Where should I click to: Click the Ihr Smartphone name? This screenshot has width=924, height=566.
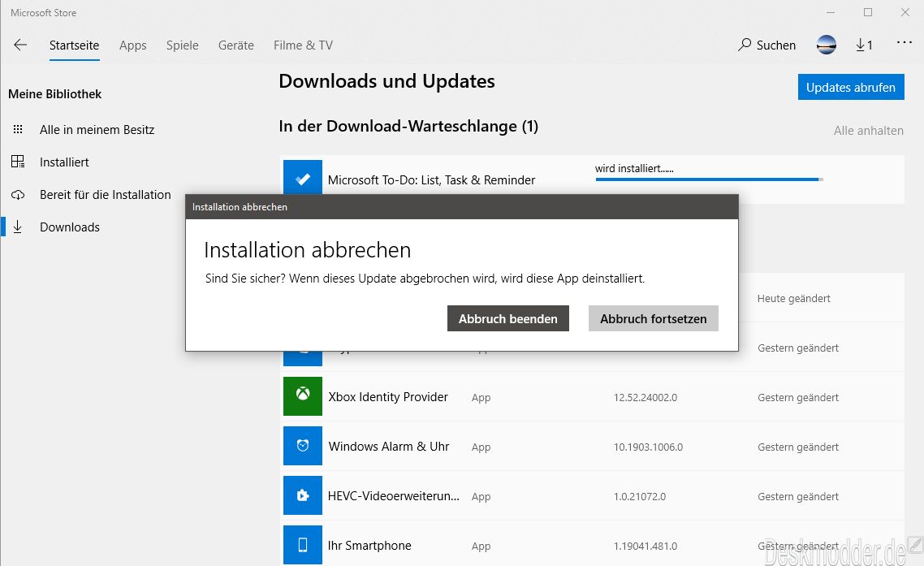(369, 546)
